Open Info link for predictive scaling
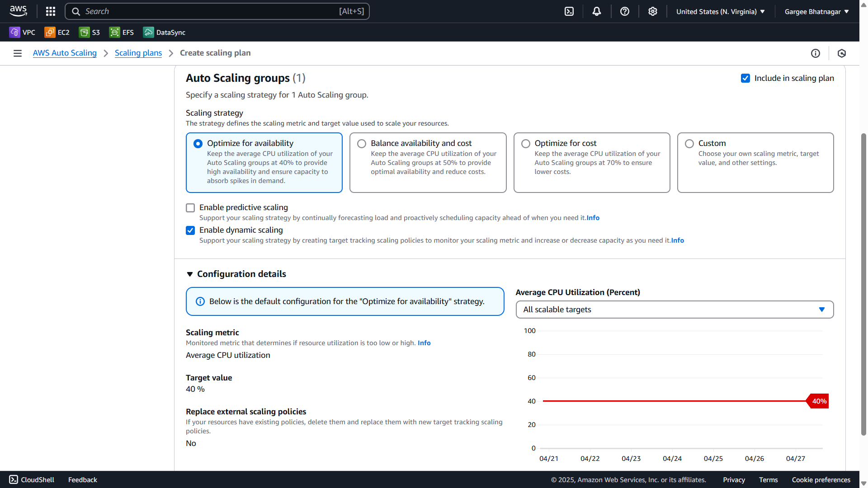This screenshot has width=868, height=488. 593,218
